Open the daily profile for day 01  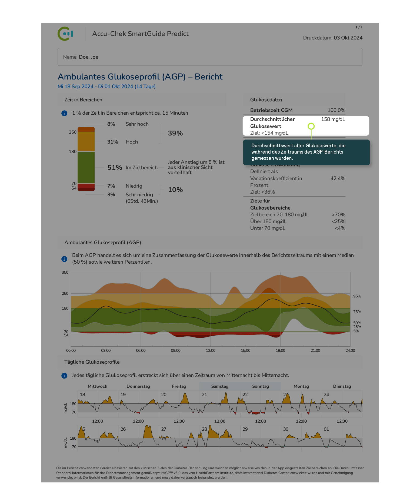click(x=342, y=438)
